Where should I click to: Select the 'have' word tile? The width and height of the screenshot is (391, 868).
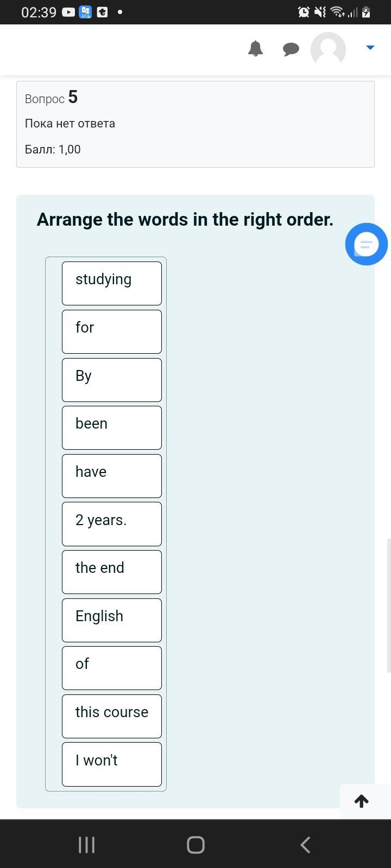click(x=112, y=476)
